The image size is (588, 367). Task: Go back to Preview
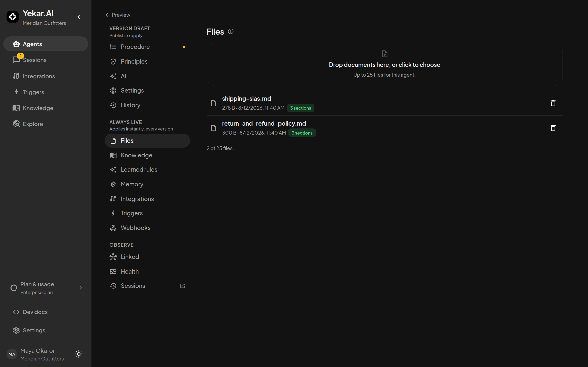click(x=118, y=15)
